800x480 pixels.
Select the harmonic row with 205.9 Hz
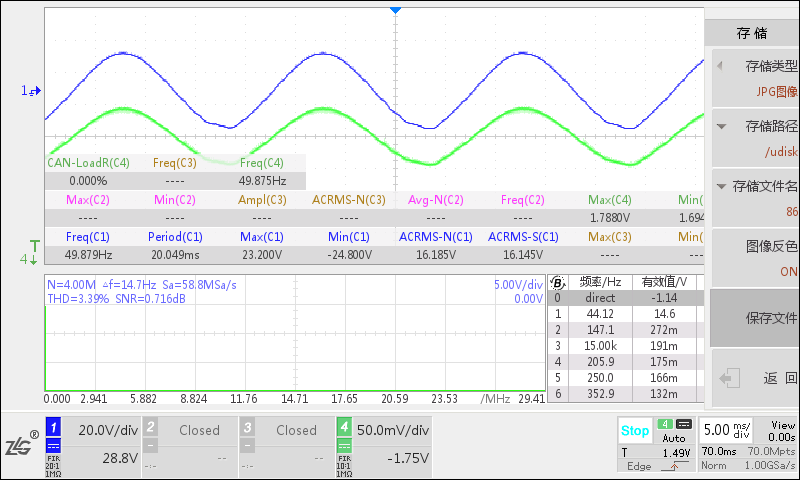point(626,362)
